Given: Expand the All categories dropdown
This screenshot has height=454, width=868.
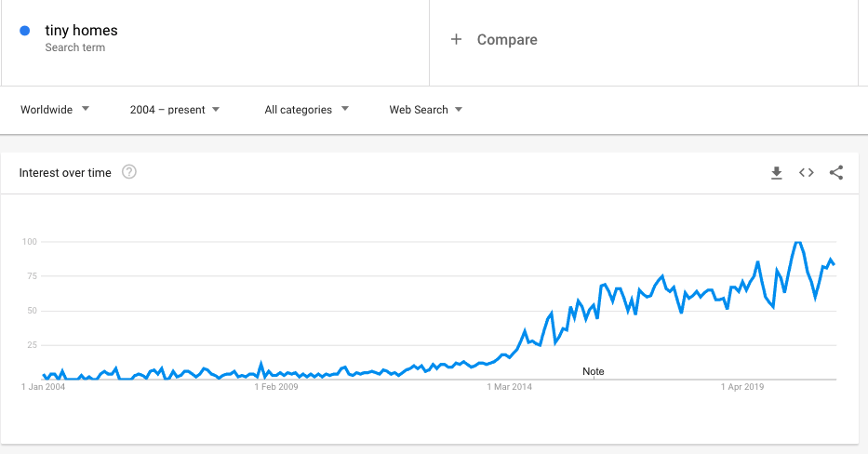Looking at the screenshot, I should coord(307,110).
